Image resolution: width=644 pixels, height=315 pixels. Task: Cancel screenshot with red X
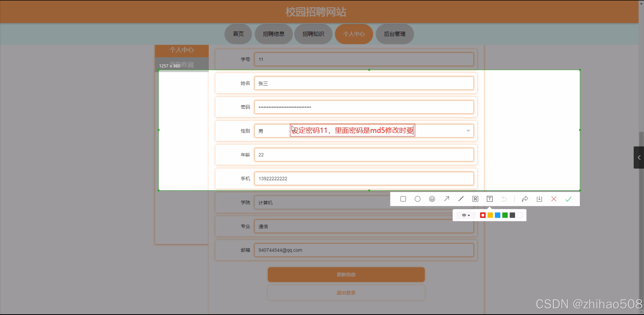point(554,199)
